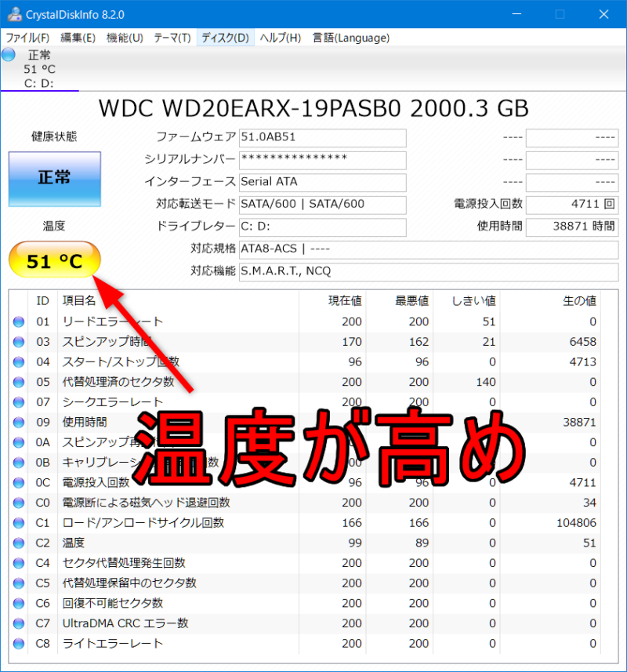Image resolution: width=627 pixels, height=672 pixels.
Task: Click status icon for row C0
Action: coord(18,503)
